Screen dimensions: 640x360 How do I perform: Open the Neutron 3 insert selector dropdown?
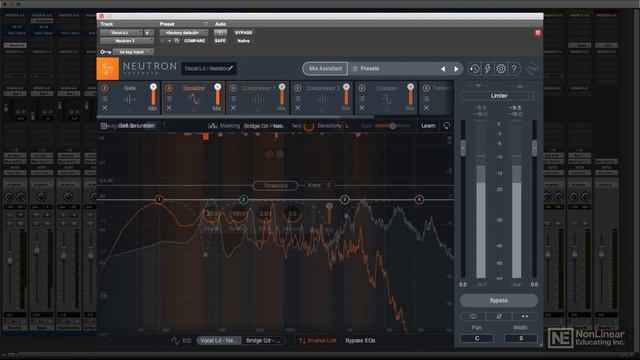[x=127, y=41]
